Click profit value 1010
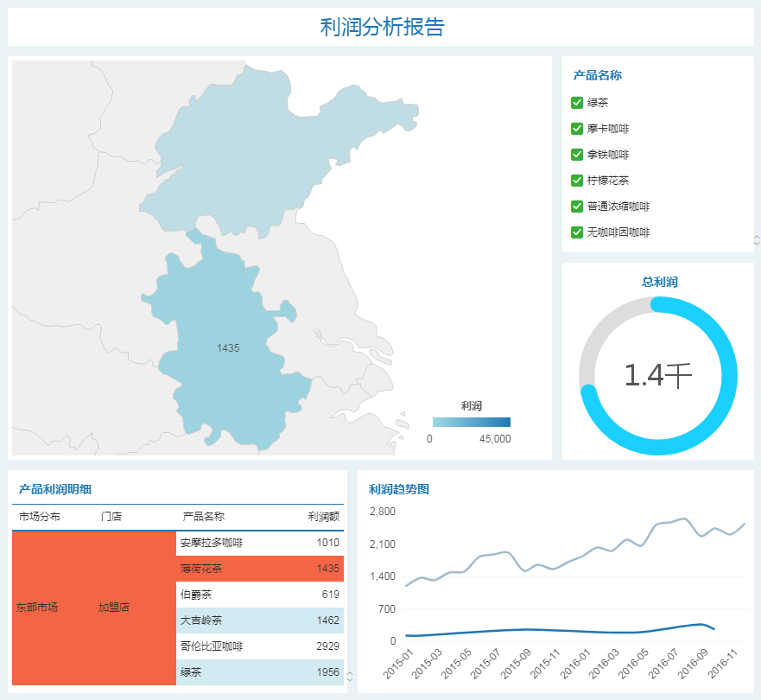This screenshot has width=761, height=700. pyautogui.click(x=327, y=543)
